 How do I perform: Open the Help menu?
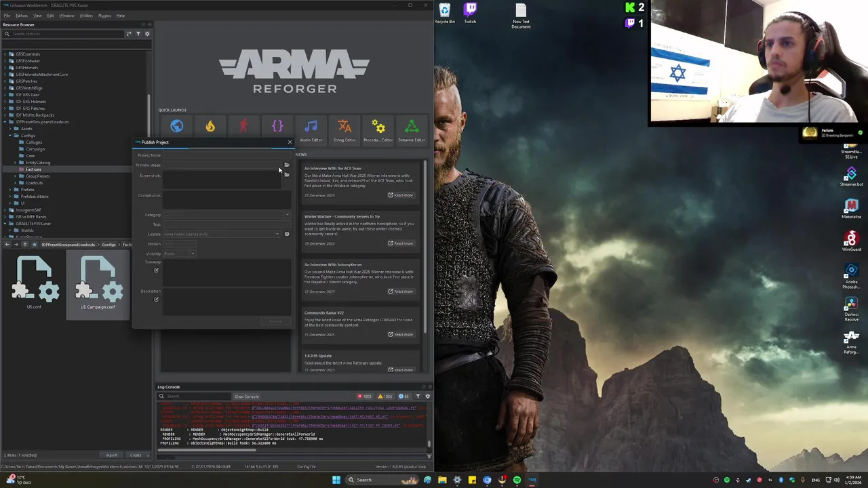coord(120,16)
